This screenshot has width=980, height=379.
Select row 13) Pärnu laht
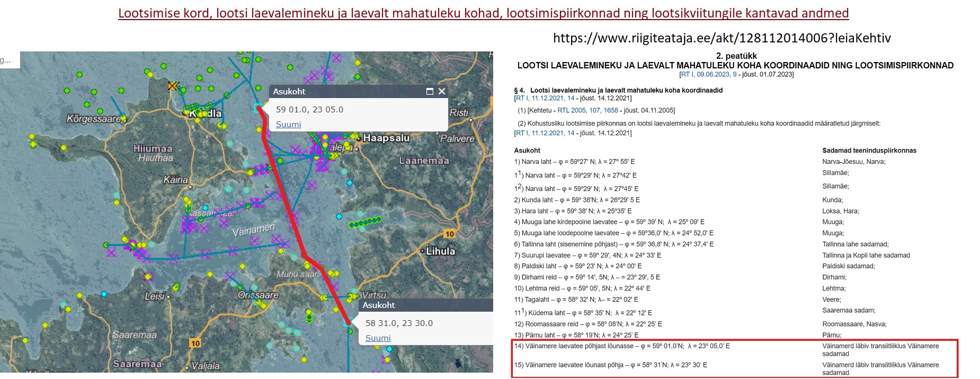576,335
